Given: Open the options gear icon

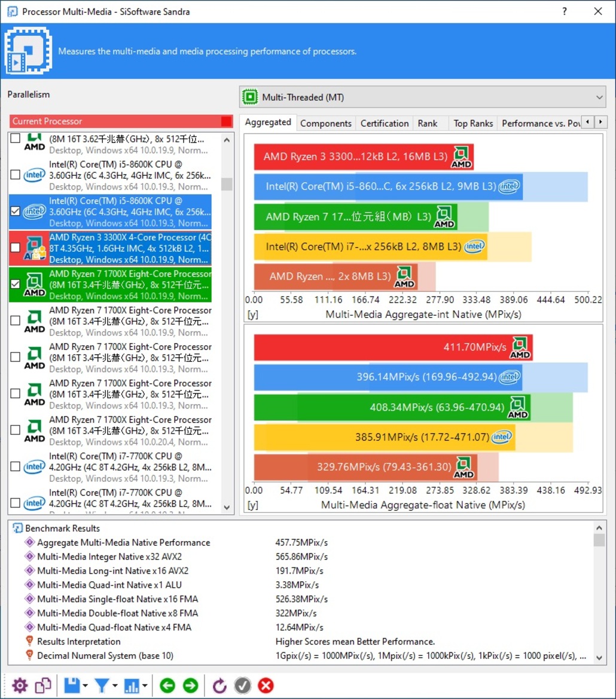Looking at the screenshot, I should 20,686.
